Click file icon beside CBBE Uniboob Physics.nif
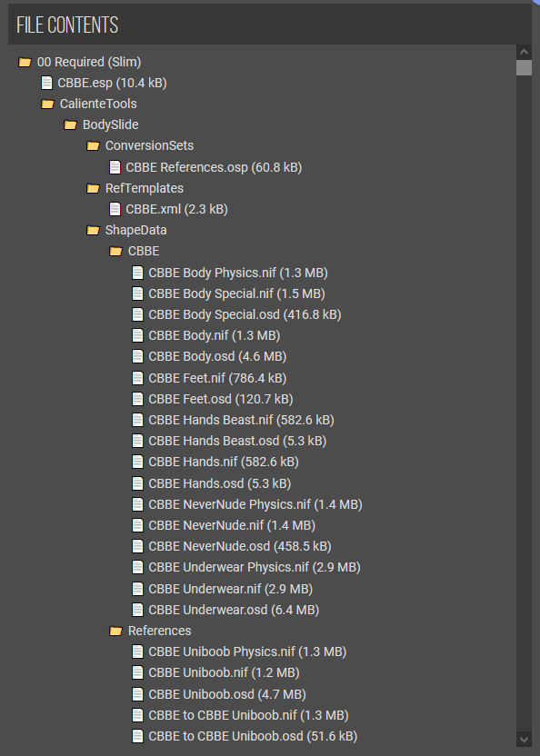Image resolution: width=540 pixels, height=756 pixels. pyautogui.click(x=137, y=652)
